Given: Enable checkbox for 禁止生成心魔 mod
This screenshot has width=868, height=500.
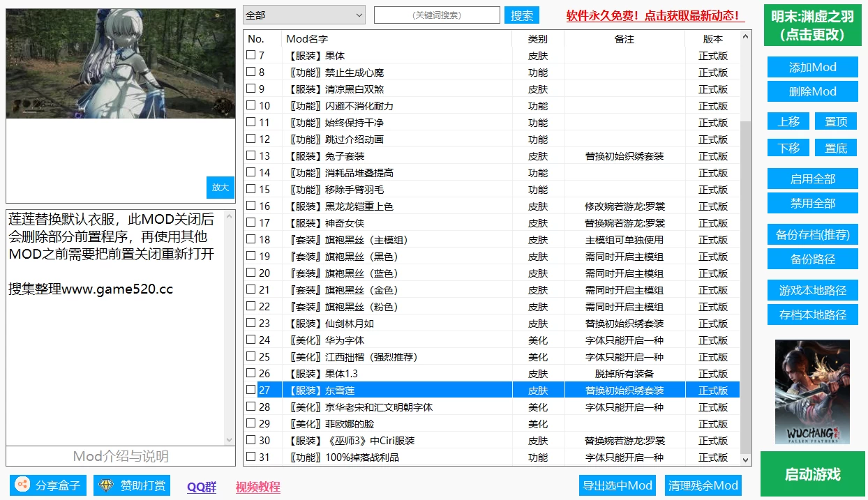Looking at the screenshot, I should tap(250, 72).
